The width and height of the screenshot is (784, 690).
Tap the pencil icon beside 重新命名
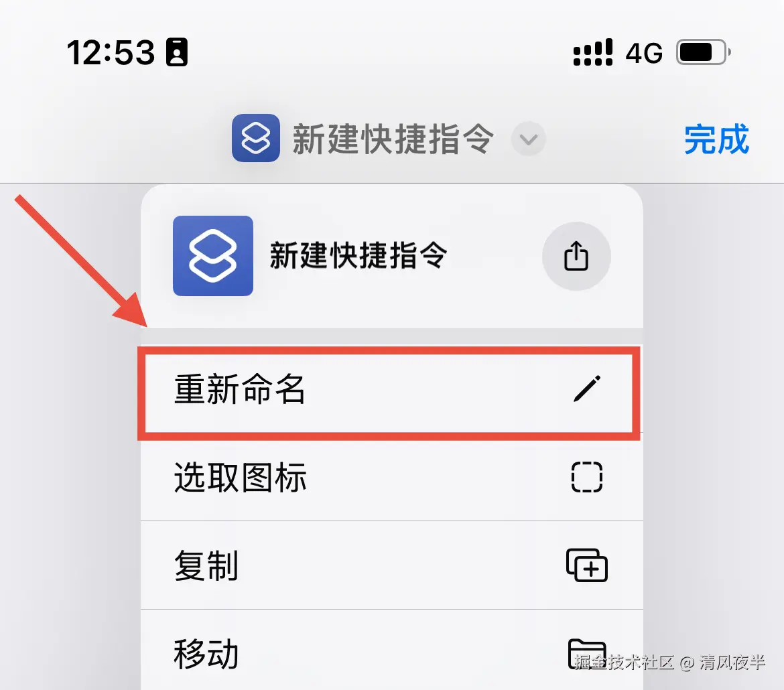pyautogui.click(x=587, y=389)
